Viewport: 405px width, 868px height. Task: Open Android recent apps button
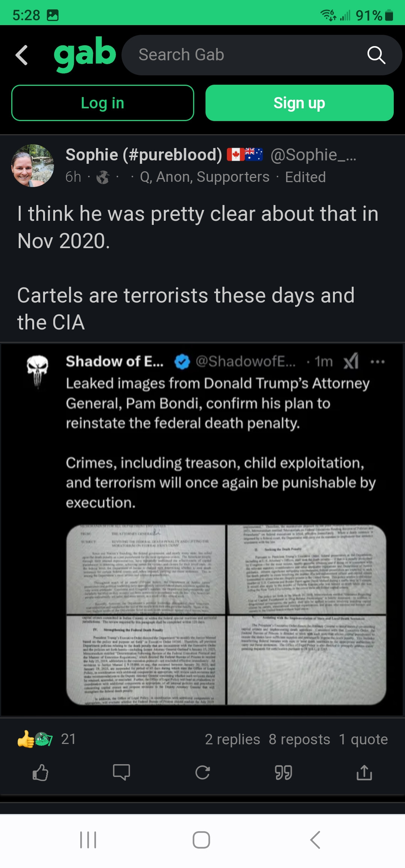(x=88, y=840)
